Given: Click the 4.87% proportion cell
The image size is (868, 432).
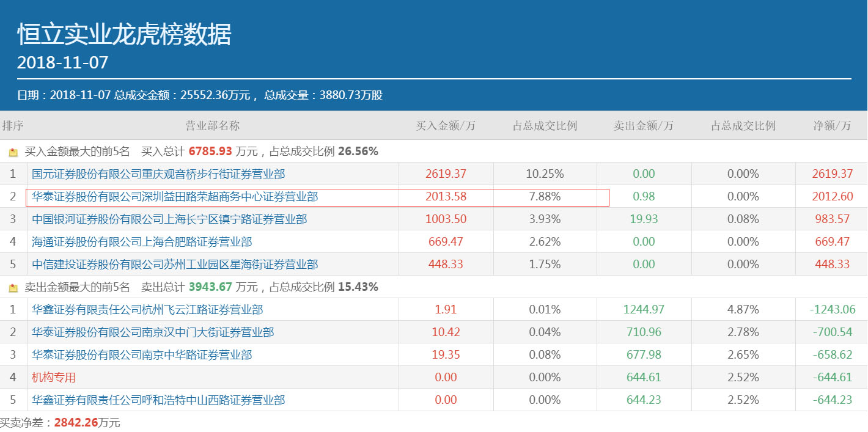Looking at the screenshot, I should 743,310.
